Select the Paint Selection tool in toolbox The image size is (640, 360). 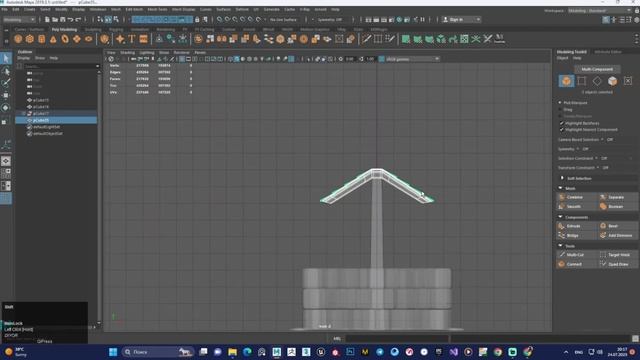[x=6, y=83]
